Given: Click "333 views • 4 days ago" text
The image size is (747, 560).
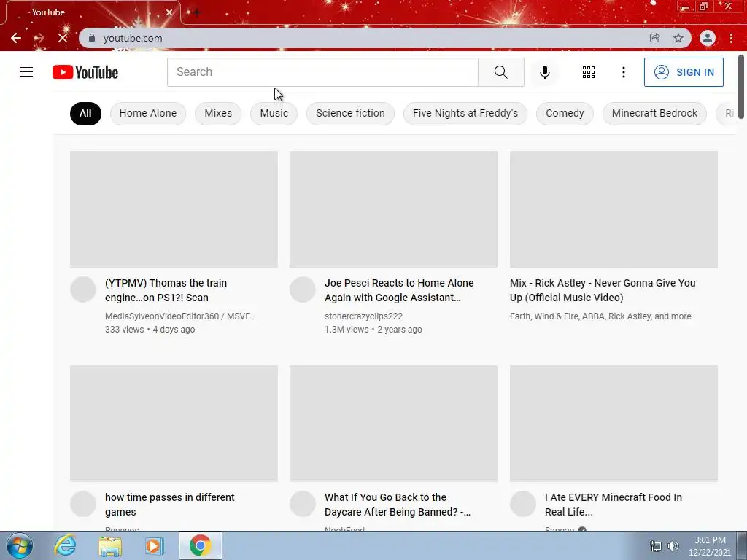Looking at the screenshot, I should (150, 330).
